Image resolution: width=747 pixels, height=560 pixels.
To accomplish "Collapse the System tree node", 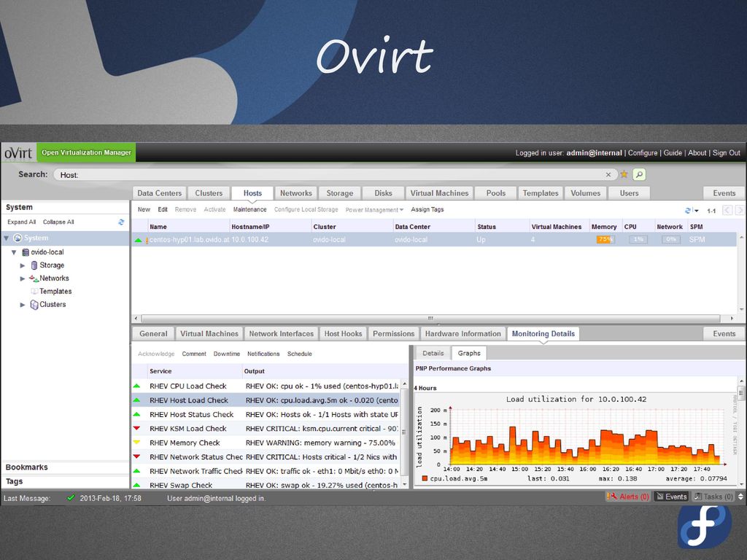I will click(x=6, y=238).
